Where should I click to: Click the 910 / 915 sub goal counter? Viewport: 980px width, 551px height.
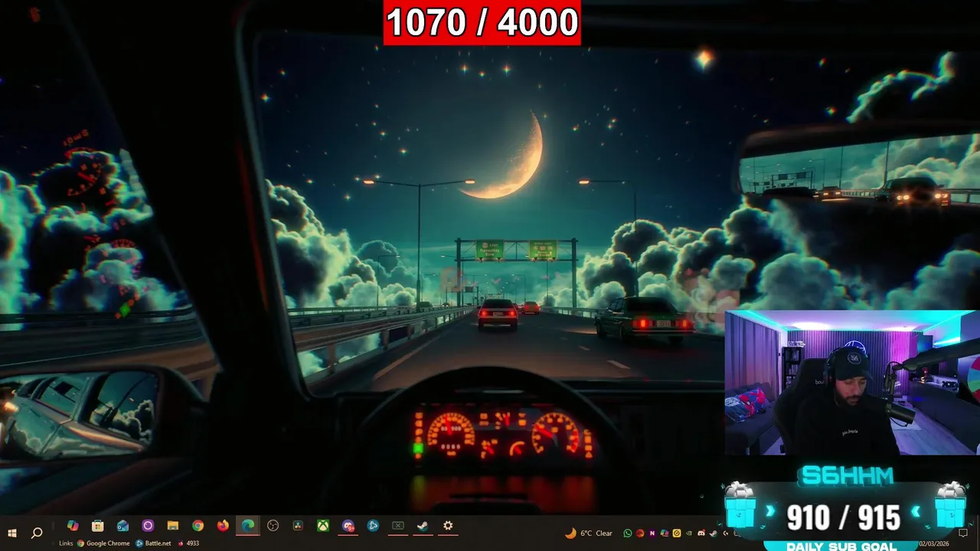tap(844, 518)
